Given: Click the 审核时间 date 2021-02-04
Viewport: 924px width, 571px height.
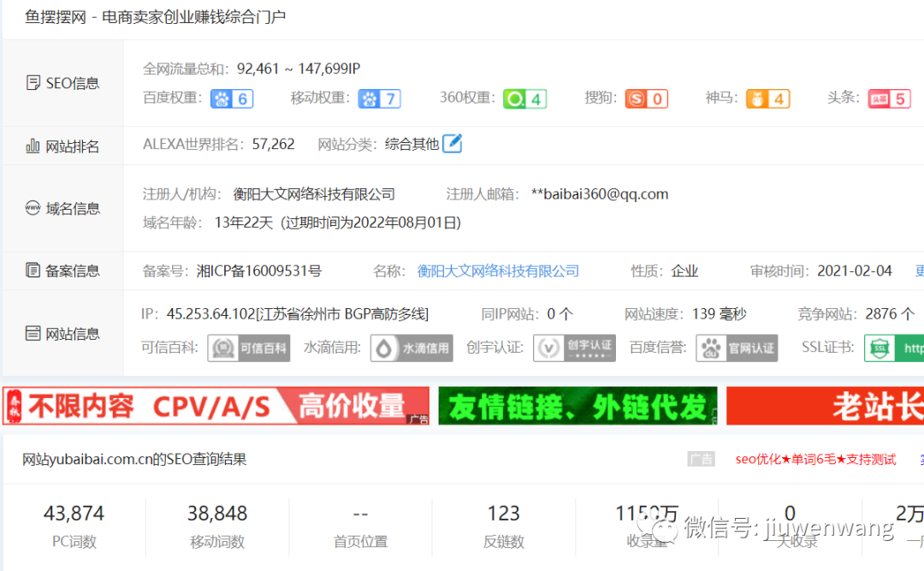Looking at the screenshot, I should coord(855,271).
